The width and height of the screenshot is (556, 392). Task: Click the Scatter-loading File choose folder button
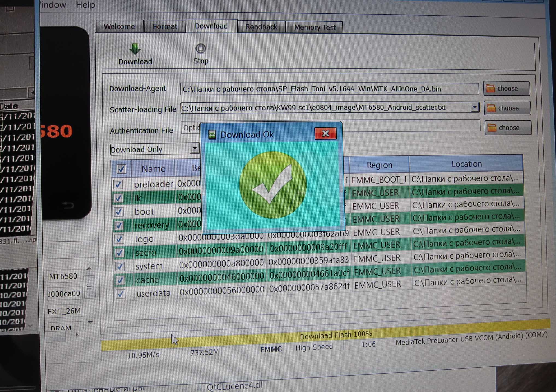pos(507,108)
